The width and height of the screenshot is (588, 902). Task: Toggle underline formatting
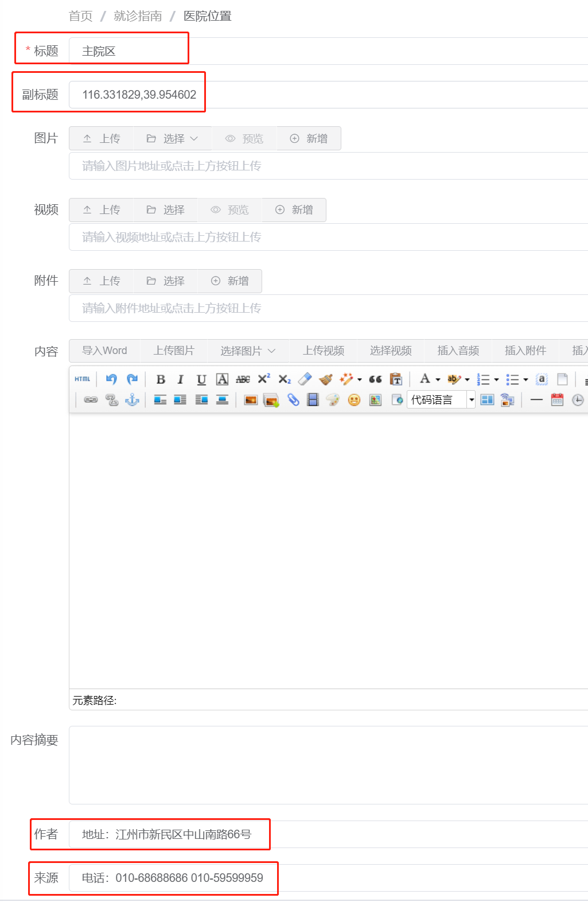tap(201, 379)
